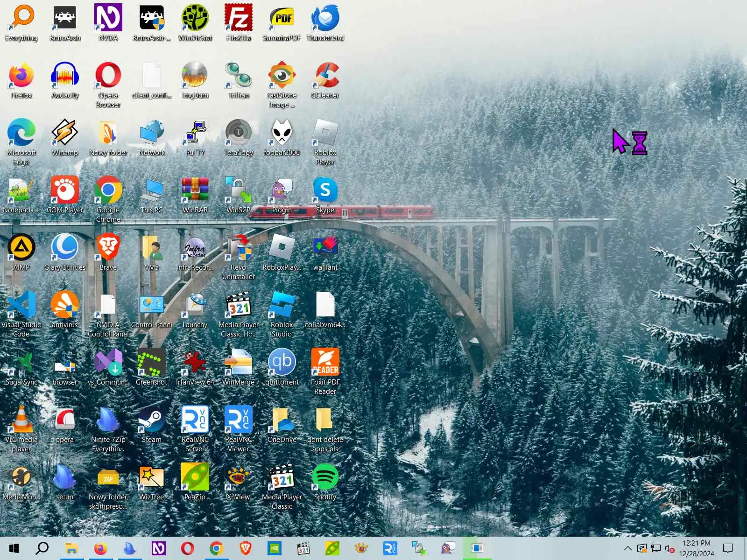Open the clock showing 12:21 PM
747x560 pixels.
[697, 548]
